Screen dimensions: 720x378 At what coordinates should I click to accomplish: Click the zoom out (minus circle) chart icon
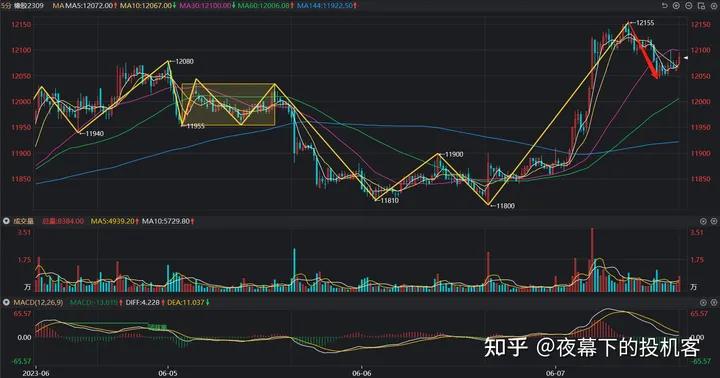point(689,6)
